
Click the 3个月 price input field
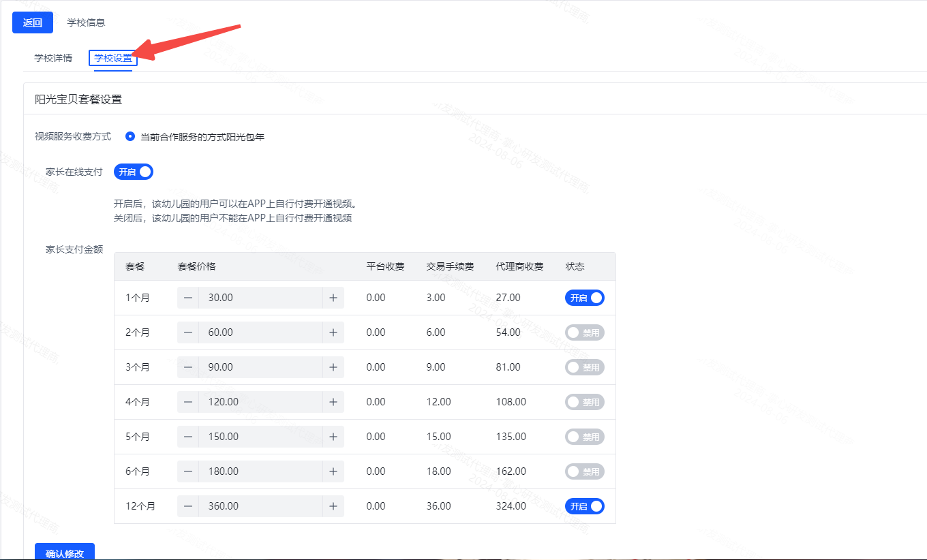click(260, 367)
